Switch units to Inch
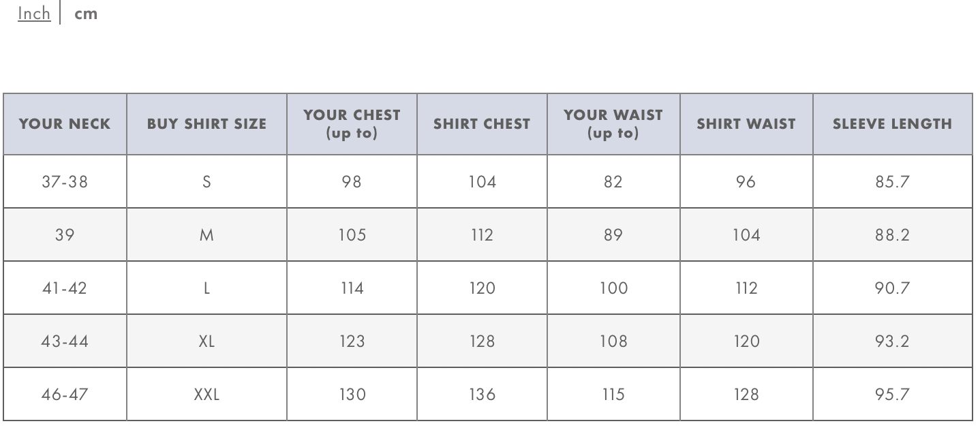This screenshot has height=428, width=980. coord(34,14)
